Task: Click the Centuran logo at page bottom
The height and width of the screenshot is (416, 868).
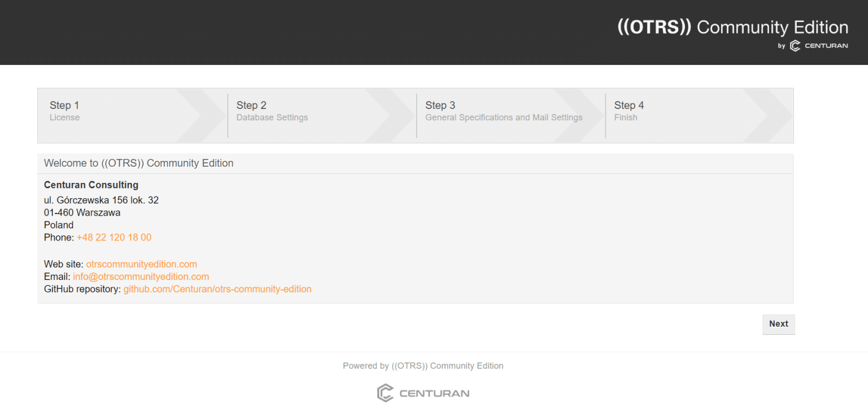Action: [x=423, y=392]
